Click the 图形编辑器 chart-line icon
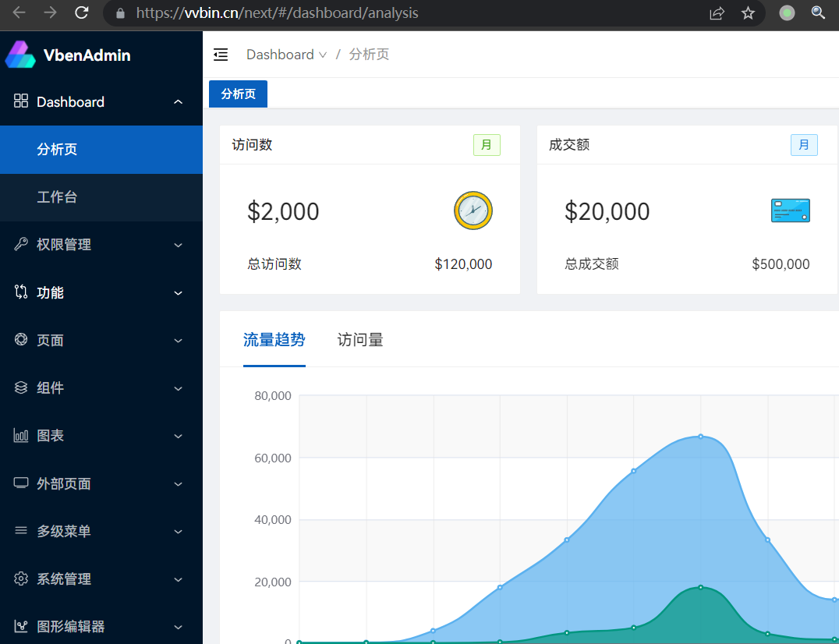Viewport: 839px width, 644px height. tap(19, 626)
